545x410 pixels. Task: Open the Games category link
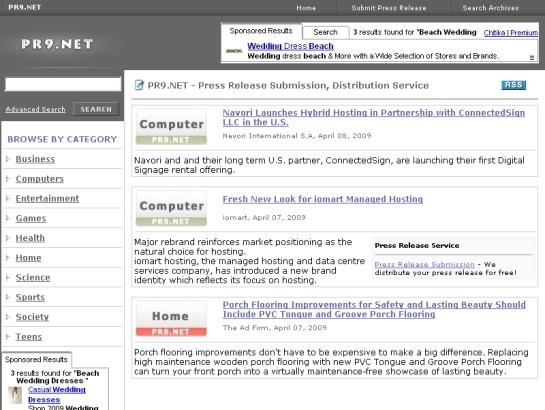coord(31,218)
